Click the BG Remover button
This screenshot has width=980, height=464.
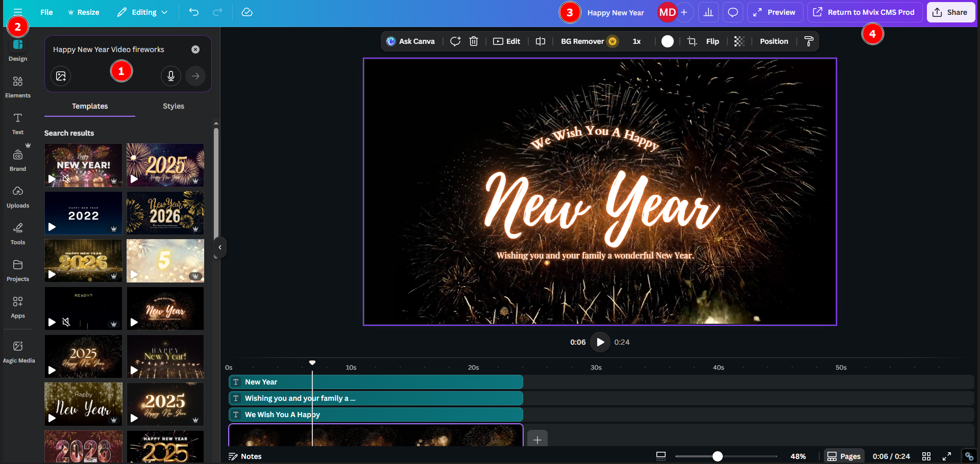pos(589,41)
